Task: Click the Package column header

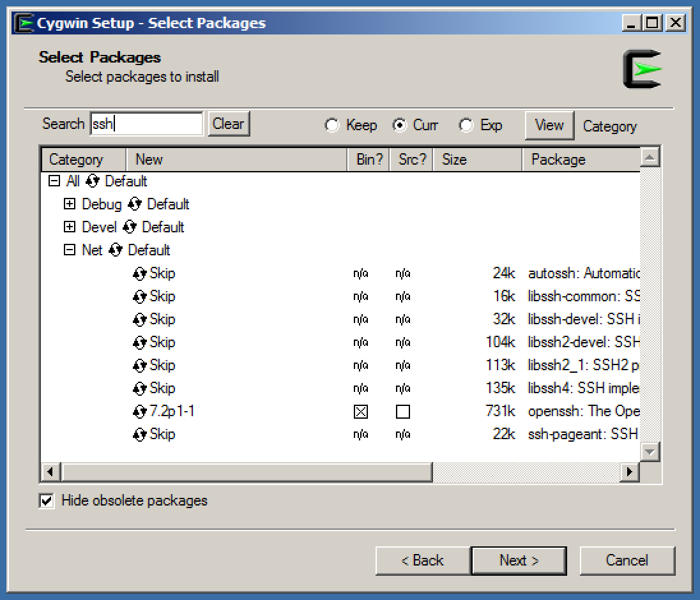Action: coord(581,160)
